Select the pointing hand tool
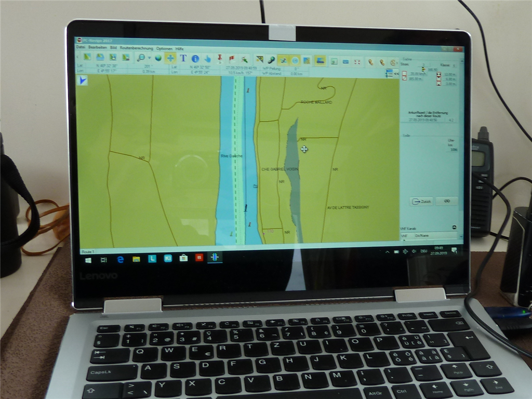 click(207, 59)
